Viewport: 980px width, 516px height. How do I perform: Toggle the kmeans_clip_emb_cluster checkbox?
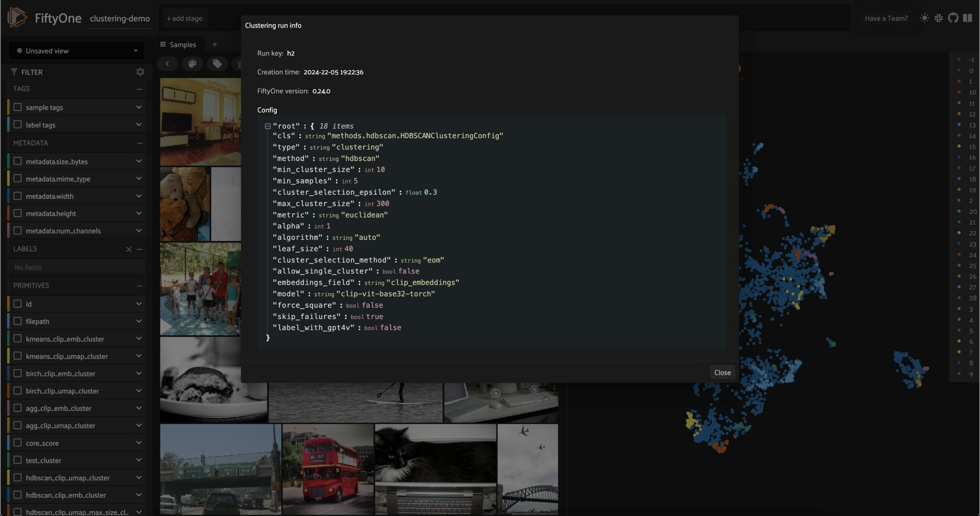[x=18, y=339]
